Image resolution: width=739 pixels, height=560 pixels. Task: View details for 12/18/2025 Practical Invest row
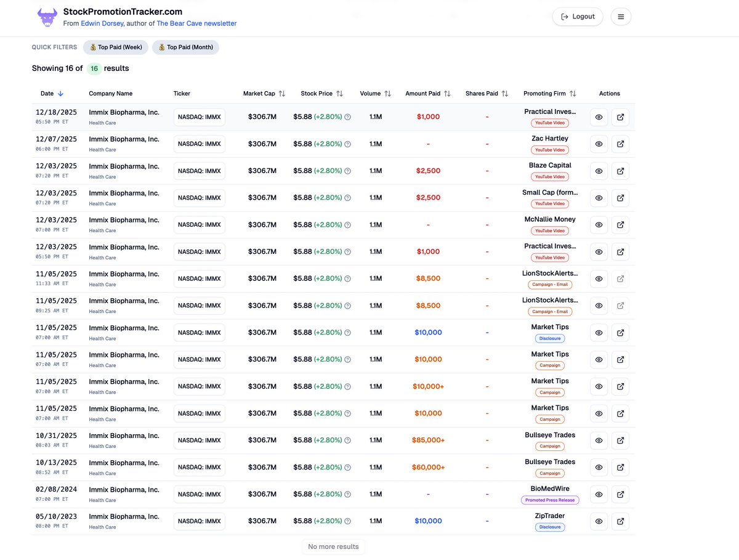point(599,117)
